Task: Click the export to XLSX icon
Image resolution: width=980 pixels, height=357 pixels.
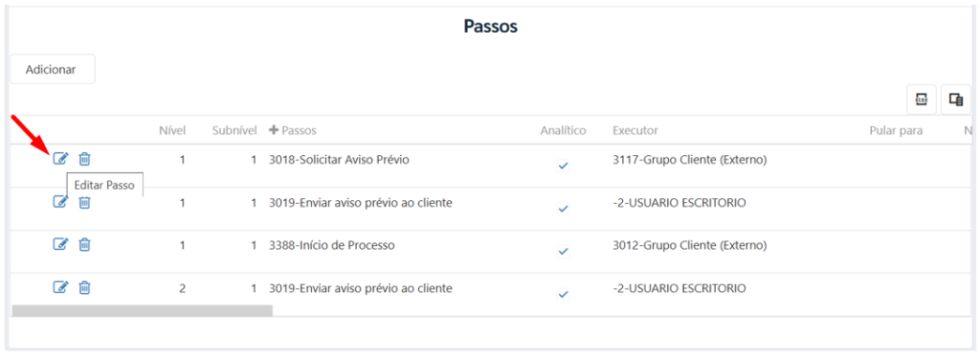Action: (x=922, y=100)
